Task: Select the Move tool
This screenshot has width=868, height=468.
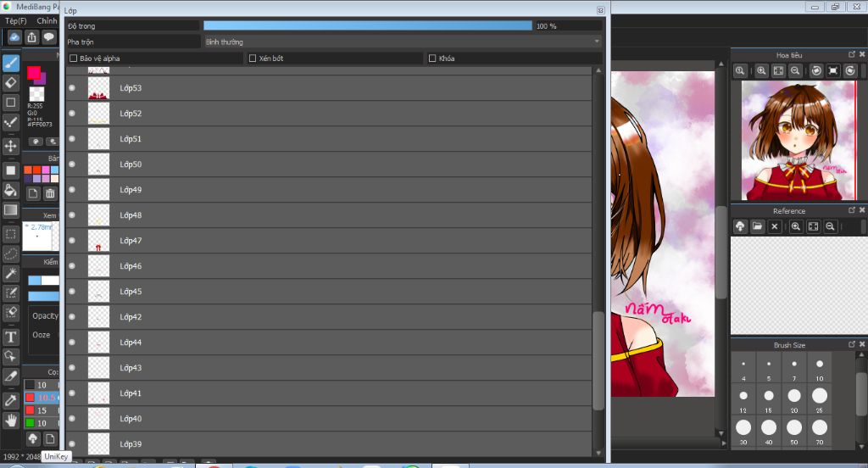Action: (10, 146)
